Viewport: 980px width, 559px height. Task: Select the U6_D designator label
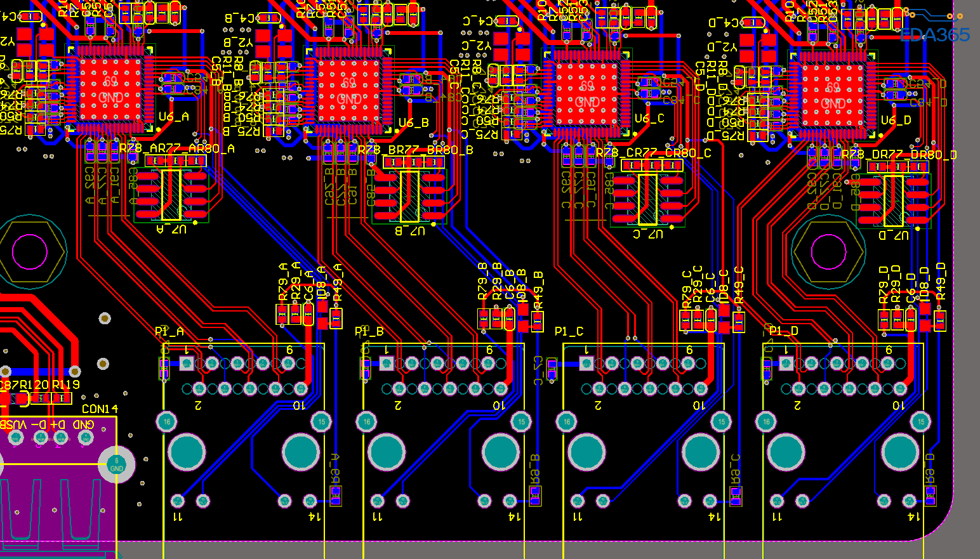point(896,120)
